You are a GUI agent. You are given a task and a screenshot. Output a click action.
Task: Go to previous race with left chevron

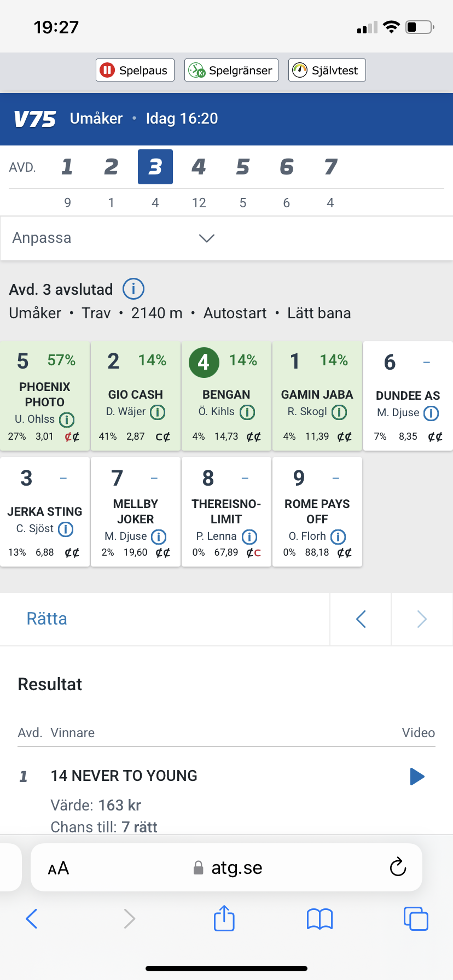click(x=361, y=619)
